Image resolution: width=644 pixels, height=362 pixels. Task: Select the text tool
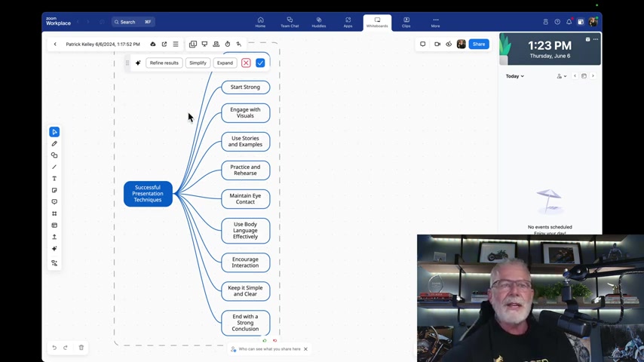tap(54, 179)
